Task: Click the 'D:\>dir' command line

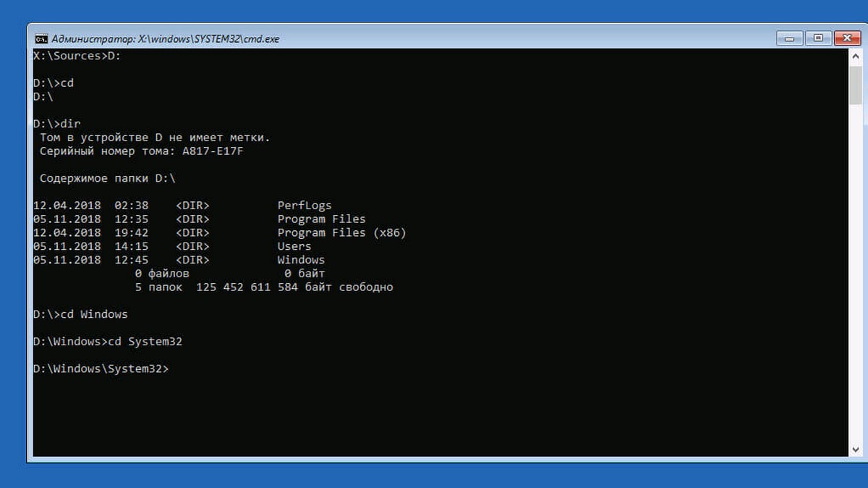Action: pos(57,124)
